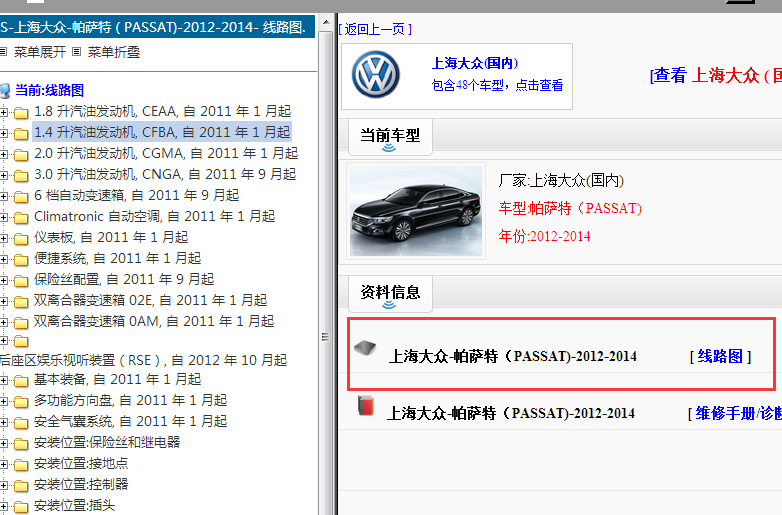This screenshot has height=515, width=782.
Task: Click folder icon of 安全气囊系统
Action: [x=21, y=423]
